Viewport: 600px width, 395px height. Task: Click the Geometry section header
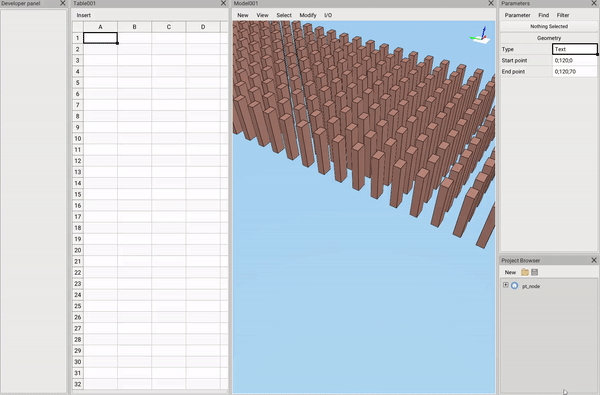coord(549,38)
